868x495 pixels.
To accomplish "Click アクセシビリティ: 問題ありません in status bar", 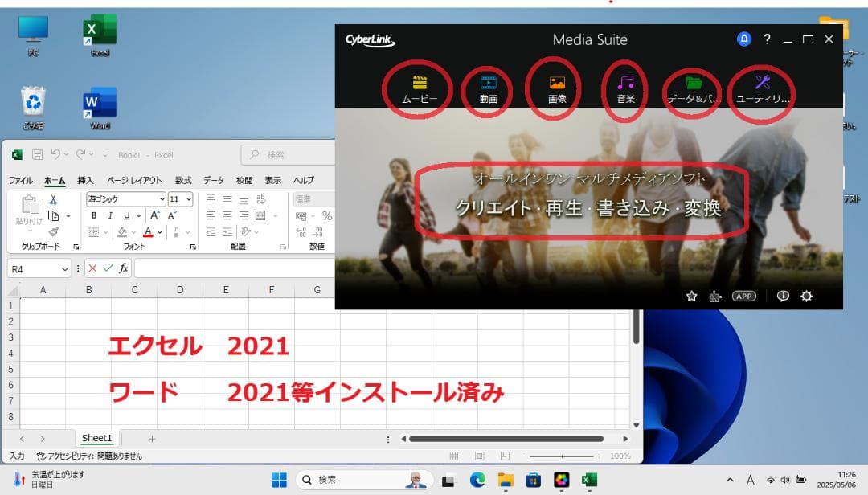I will 90,456.
